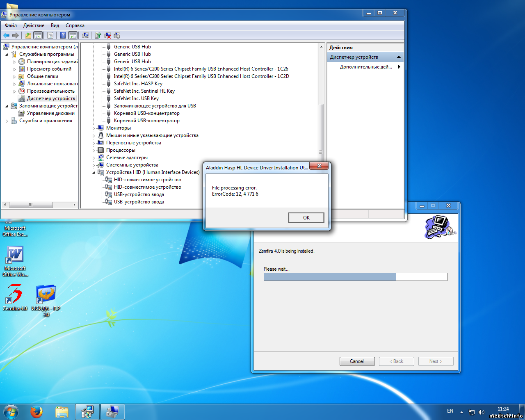
Task: Open Firefox from the taskbar
Action: point(37,412)
